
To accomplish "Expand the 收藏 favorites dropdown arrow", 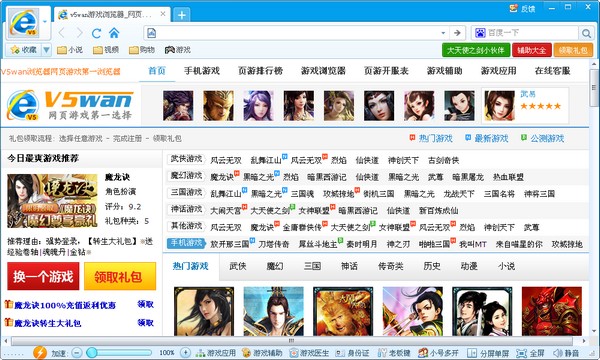I will click(46, 50).
